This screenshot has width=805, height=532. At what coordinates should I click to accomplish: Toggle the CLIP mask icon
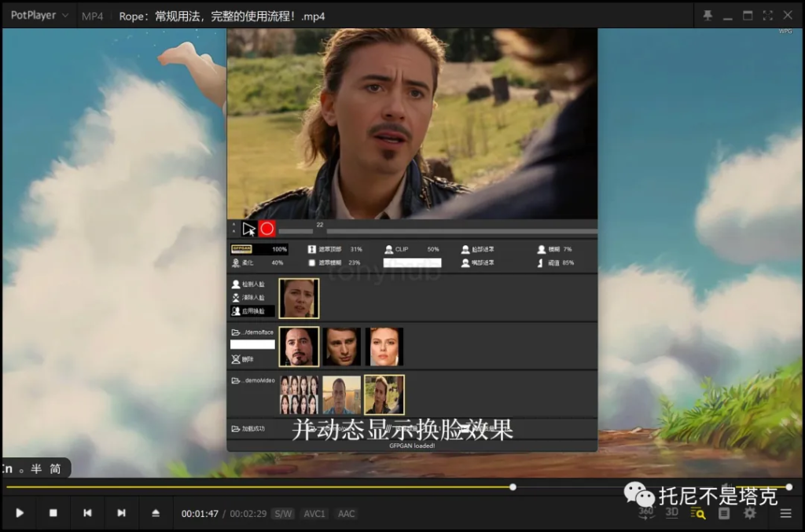tap(388, 249)
